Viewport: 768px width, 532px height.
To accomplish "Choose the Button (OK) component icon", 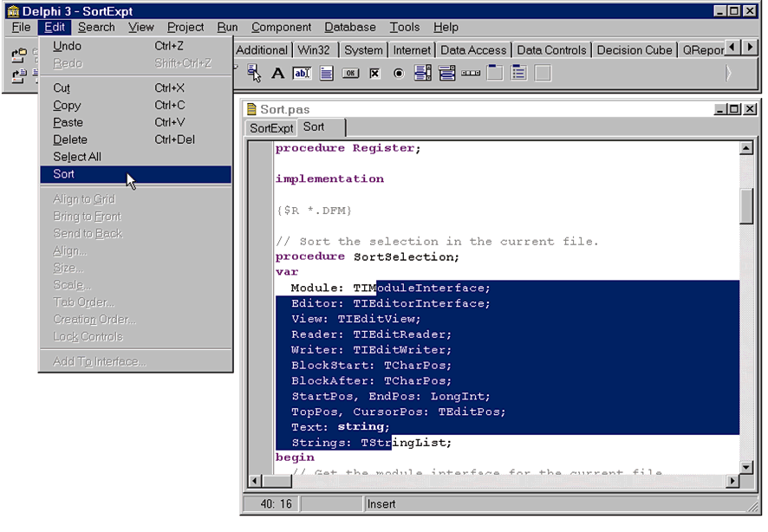I will pyautogui.click(x=350, y=74).
